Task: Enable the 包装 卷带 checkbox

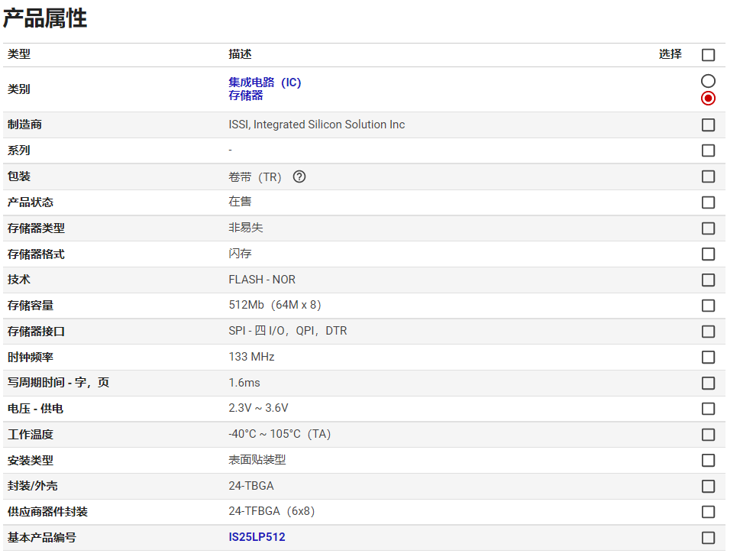Action: (708, 176)
